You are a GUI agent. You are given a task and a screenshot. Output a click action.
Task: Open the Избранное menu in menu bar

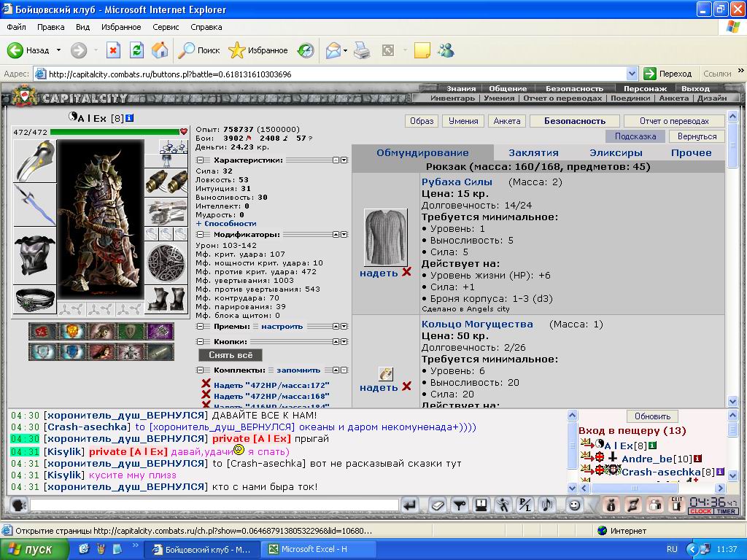click(121, 27)
